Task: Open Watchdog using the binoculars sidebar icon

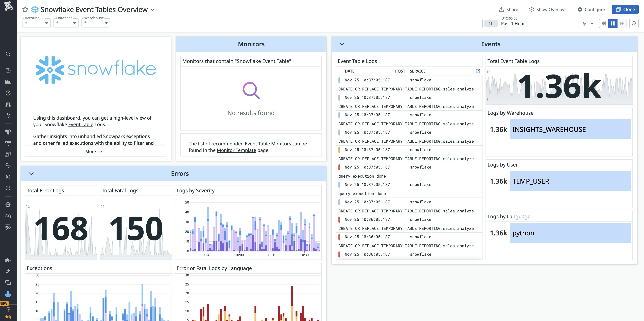Action: coord(8,104)
